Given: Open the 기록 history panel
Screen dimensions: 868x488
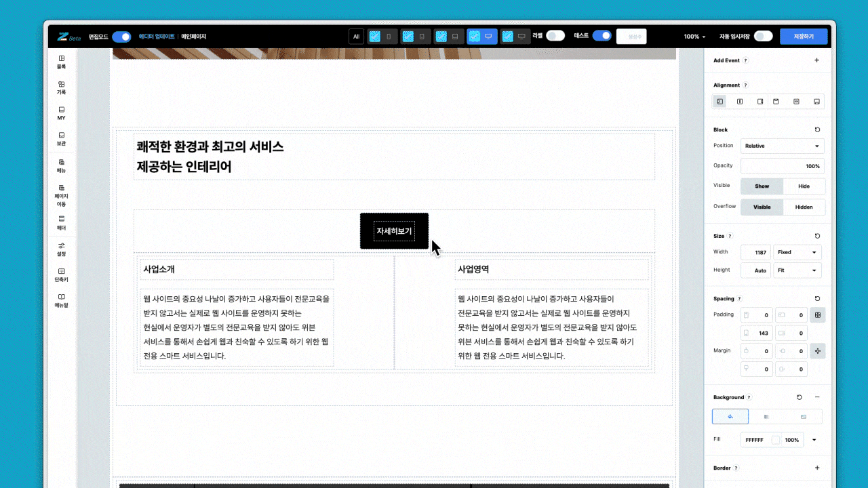Looking at the screenshot, I should [x=61, y=88].
